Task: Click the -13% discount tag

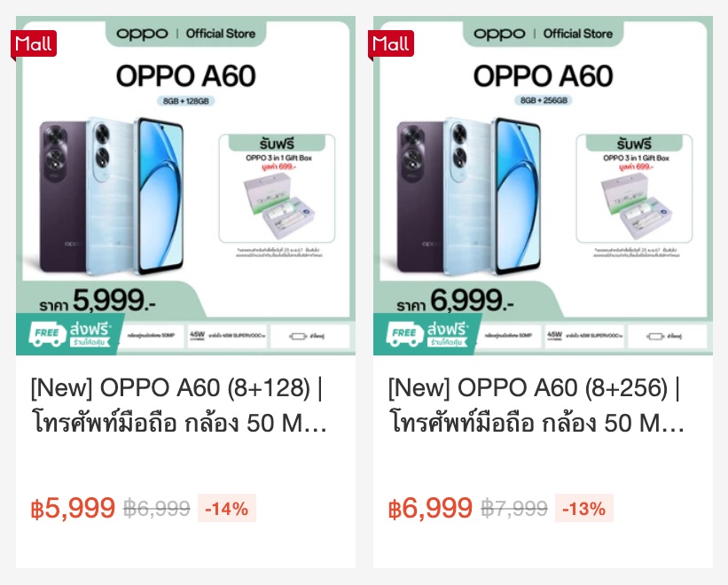Action: tap(583, 509)
